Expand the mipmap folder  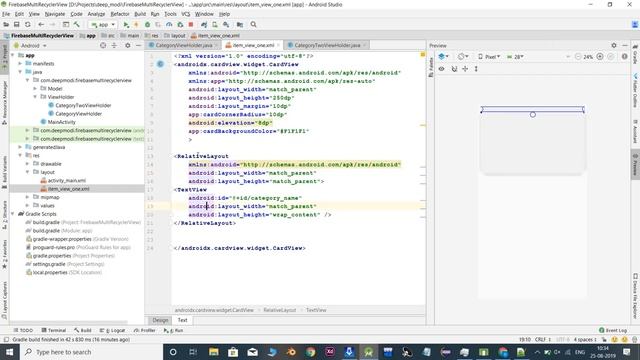(x=28, y=197)
